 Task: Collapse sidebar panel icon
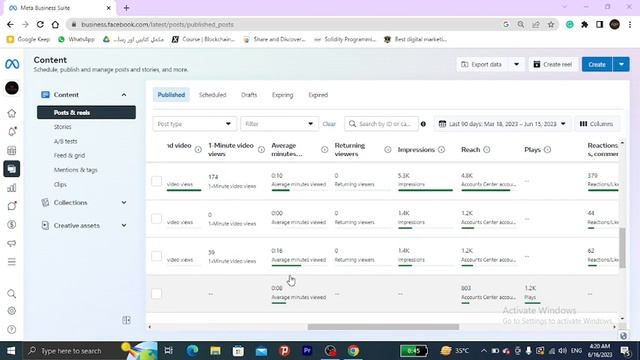coord(127,320)
